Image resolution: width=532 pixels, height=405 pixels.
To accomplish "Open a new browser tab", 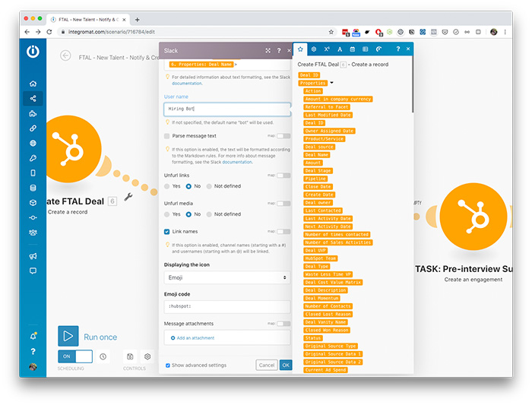I will pyautogui.click(x=137, y=20).
